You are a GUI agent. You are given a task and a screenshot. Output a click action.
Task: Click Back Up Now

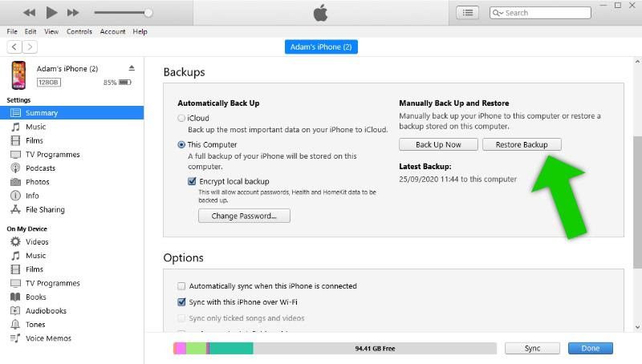click(438, 144)
